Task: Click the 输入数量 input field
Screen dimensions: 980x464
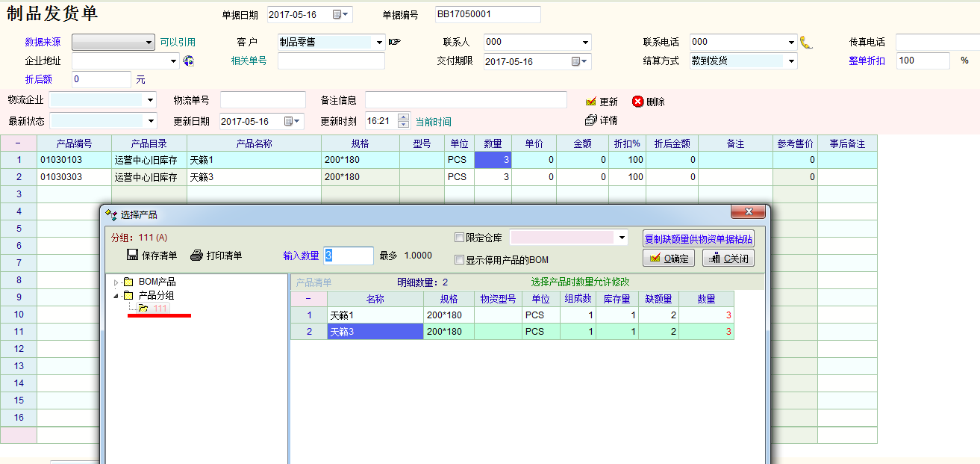Action: click(349, 256)
